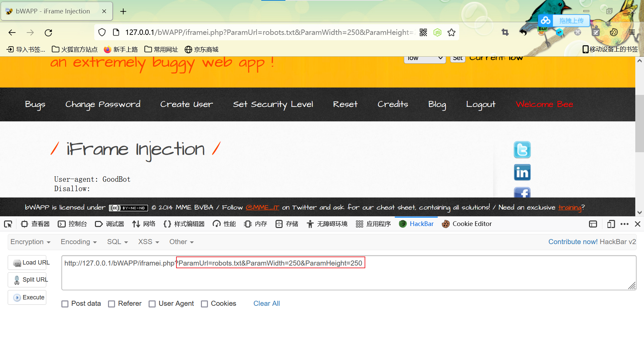Click the edit note extension icon

click(x=596, y=32)
